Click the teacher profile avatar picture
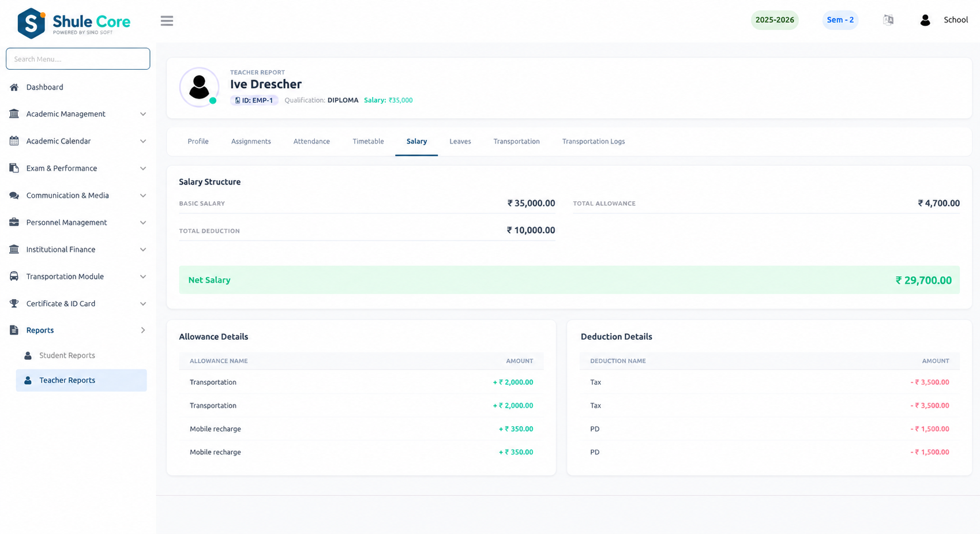The image size is (980, 534). 199,87
